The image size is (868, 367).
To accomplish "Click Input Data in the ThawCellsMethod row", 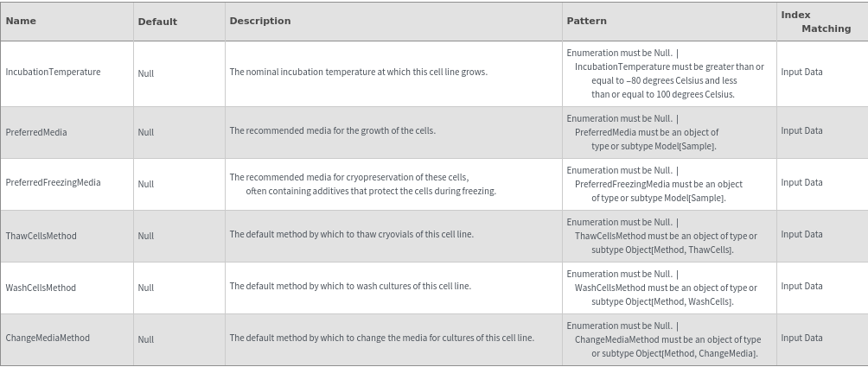I will click(801, 235).
